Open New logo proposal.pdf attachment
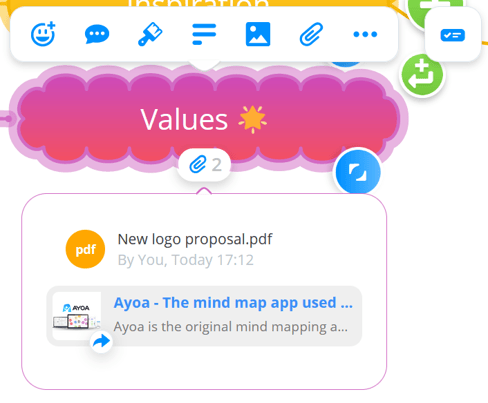Viewport: 488px width, 403px height. (195, 239)
